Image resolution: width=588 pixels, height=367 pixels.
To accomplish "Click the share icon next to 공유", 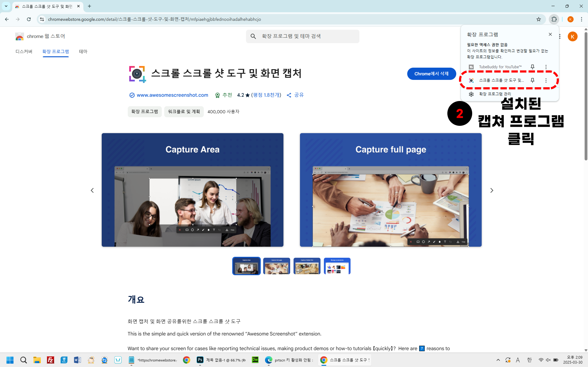I will pos(289,95).
